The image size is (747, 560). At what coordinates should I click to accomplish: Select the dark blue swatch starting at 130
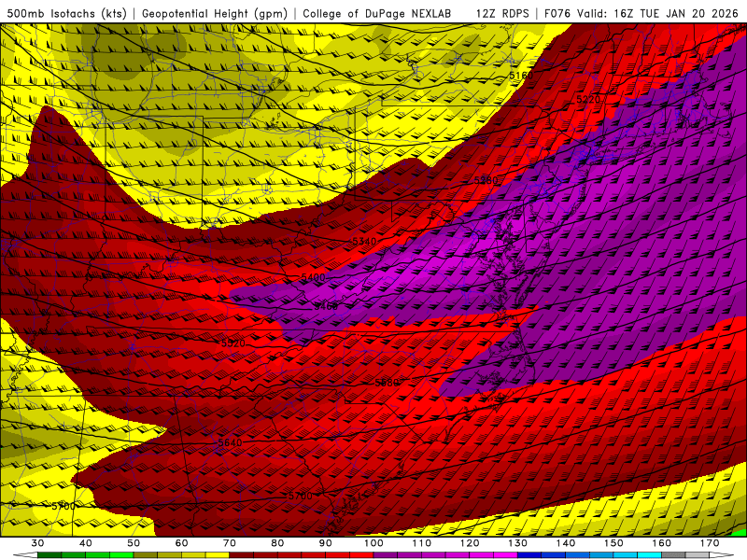pyautogui.click(x=529, y=555)
